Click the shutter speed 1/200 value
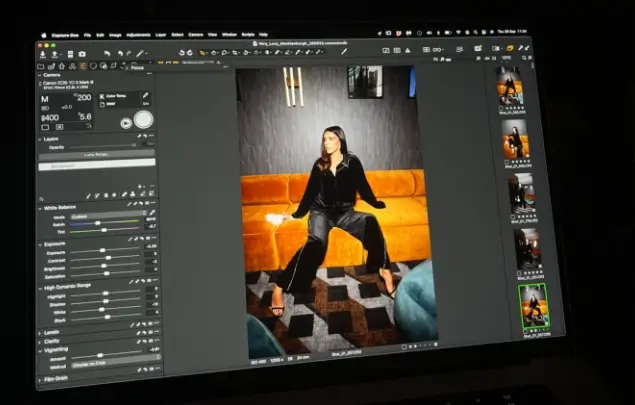 (83, 97)
